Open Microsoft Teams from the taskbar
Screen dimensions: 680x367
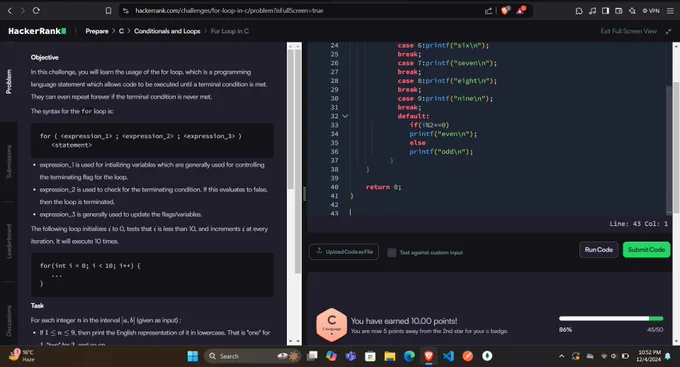350,356
